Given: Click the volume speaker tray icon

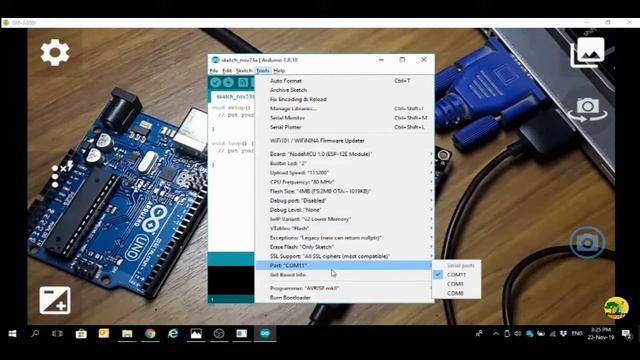Looking at the screenshot, I should (x=518, y=334).
